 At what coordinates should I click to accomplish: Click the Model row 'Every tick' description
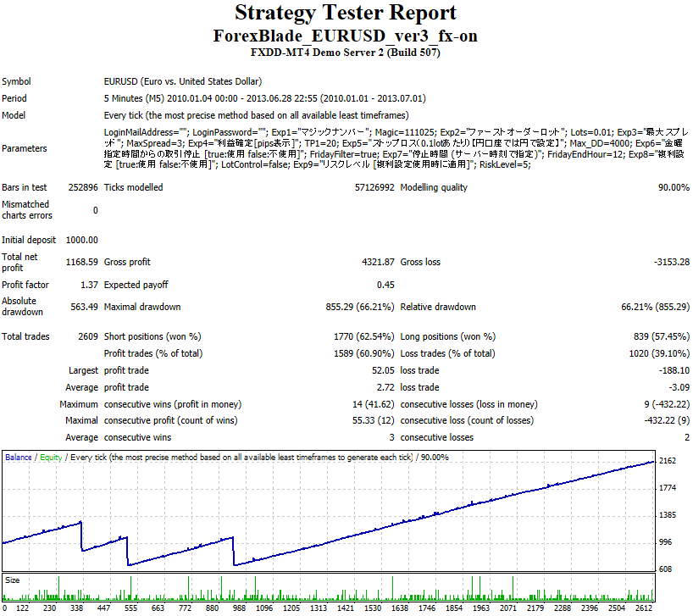(x=256, y=115)
